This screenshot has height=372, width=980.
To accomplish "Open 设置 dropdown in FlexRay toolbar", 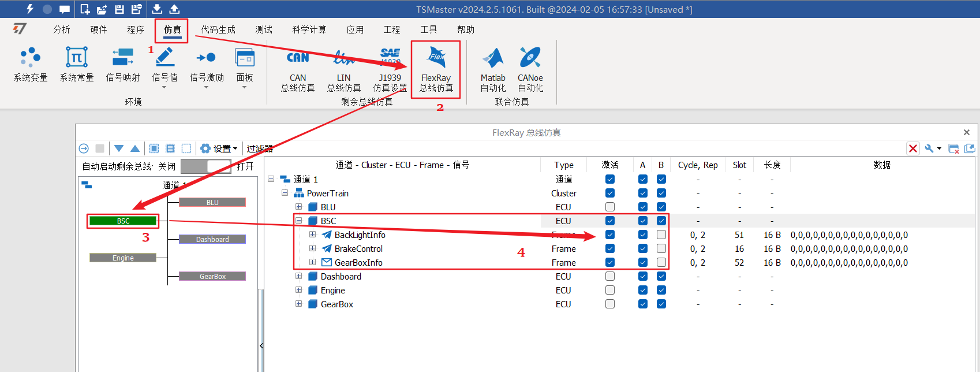I will coord(219,148).
